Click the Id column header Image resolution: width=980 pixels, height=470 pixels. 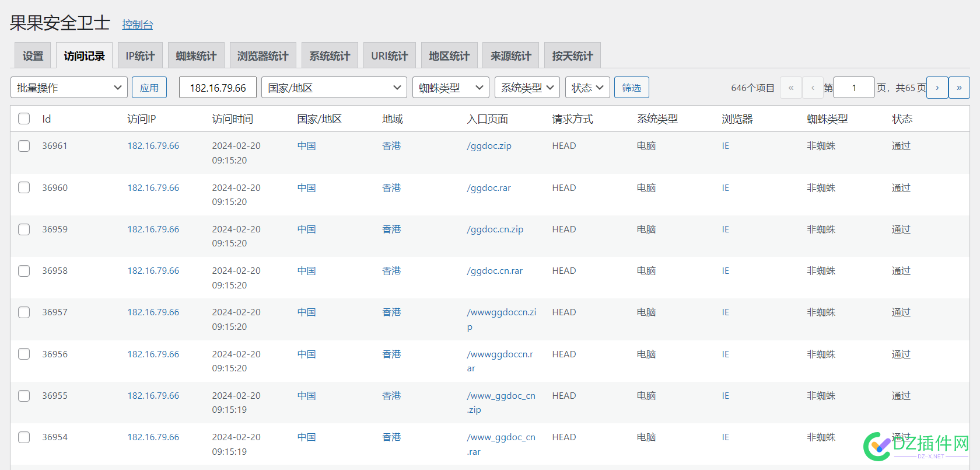(x=46, y=119)
